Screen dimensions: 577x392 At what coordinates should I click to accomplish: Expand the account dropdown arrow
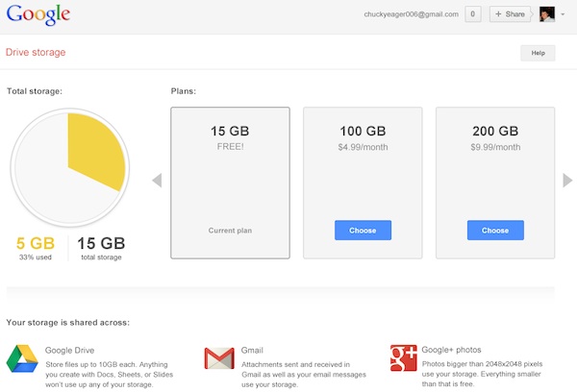[563, 14]
